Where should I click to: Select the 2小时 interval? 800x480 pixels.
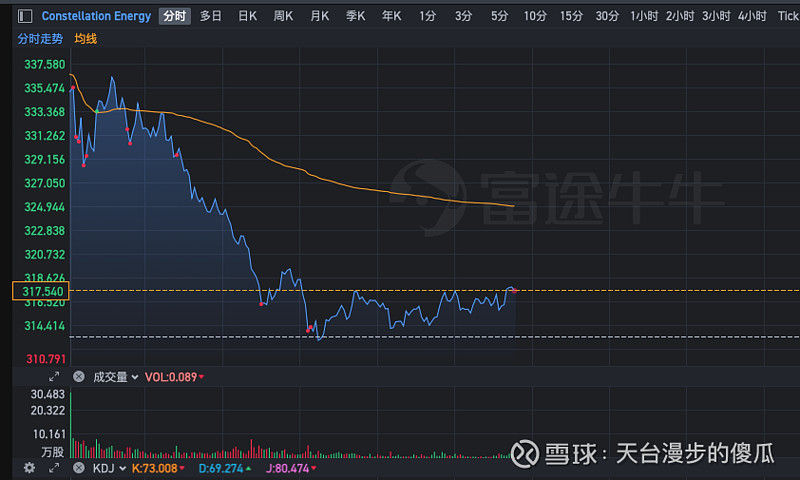click(x=680, y=16)
